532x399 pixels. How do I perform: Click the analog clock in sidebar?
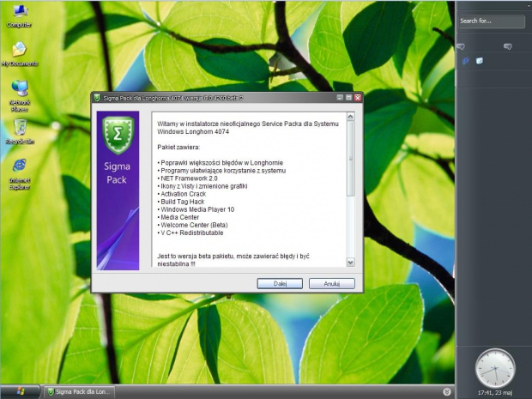coord(495,368)
